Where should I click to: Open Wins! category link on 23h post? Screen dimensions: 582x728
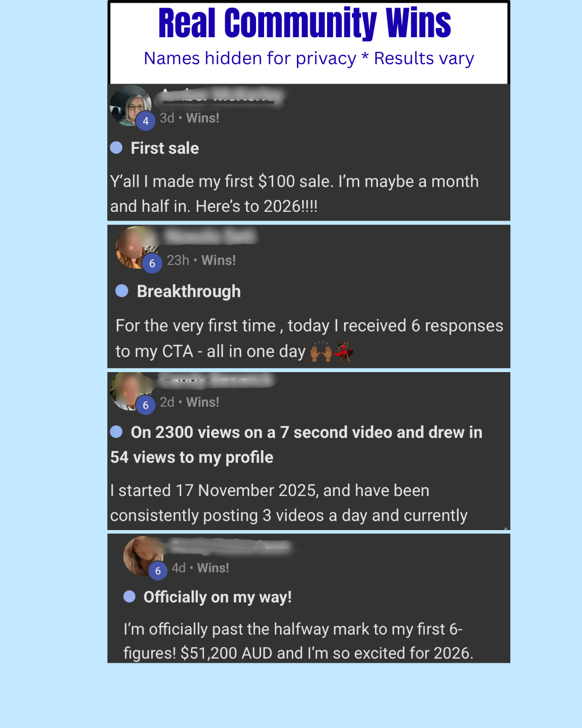(x=218, y=260)
